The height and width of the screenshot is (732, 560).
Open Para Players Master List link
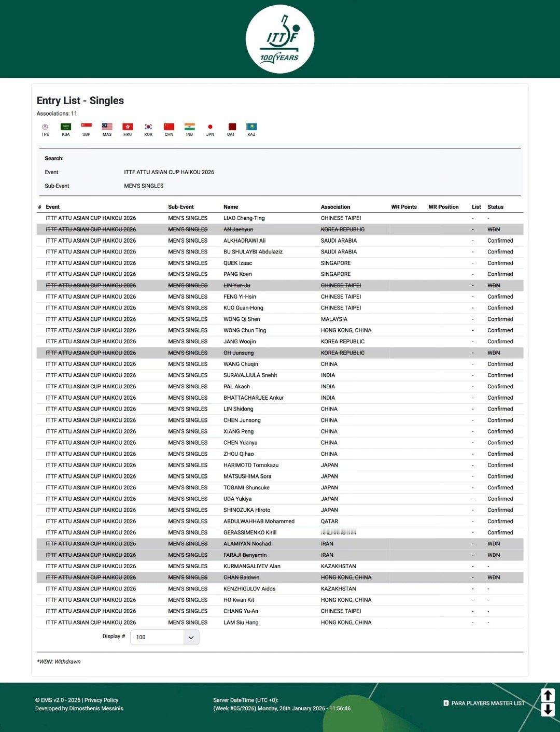(484, 703)
